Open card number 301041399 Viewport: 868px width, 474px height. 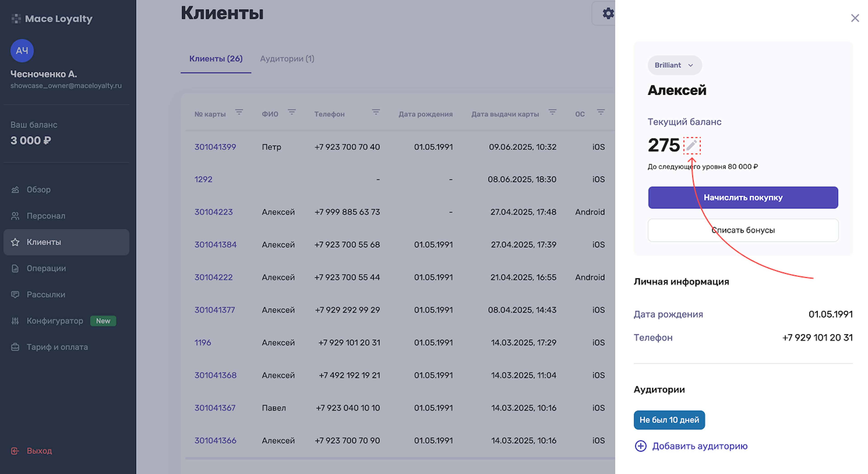coord(215,147)
